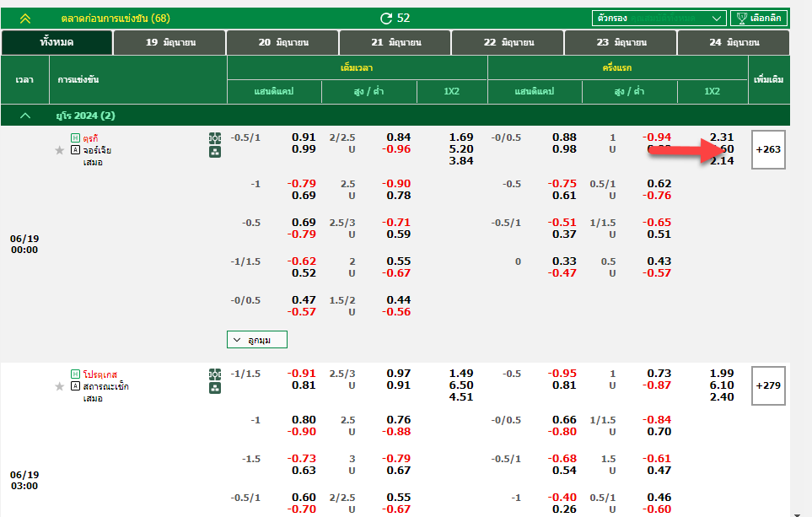Click the scrollbar down arrow
The height and width of the screenshot is (517, 812).
797,514
